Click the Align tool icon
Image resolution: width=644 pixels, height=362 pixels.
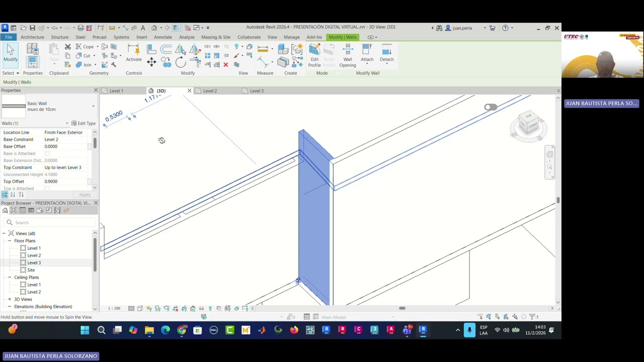click(151, 49)
